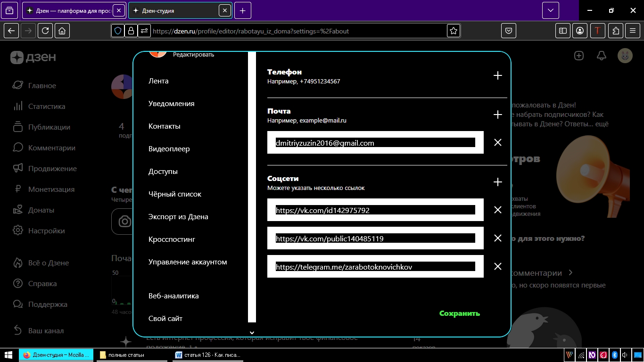644x362 pixels.
Task: Open Продвижение in Dzen sidebar
Action: click(x=45, y=169)
